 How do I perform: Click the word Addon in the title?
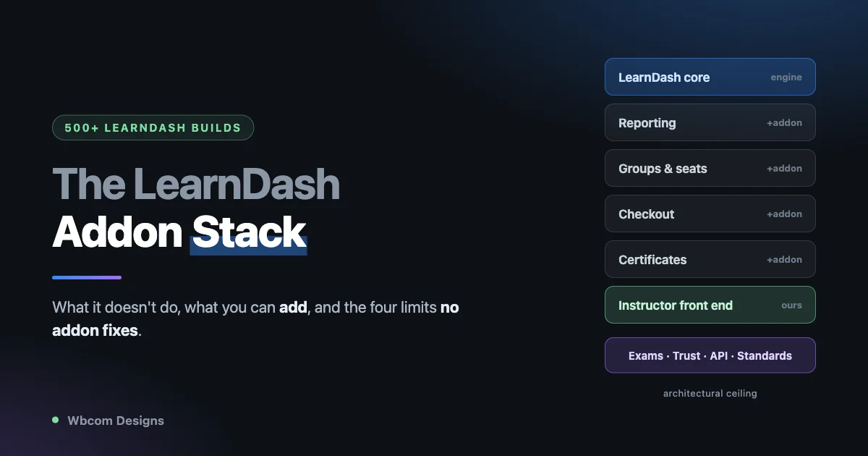point(117,232)
